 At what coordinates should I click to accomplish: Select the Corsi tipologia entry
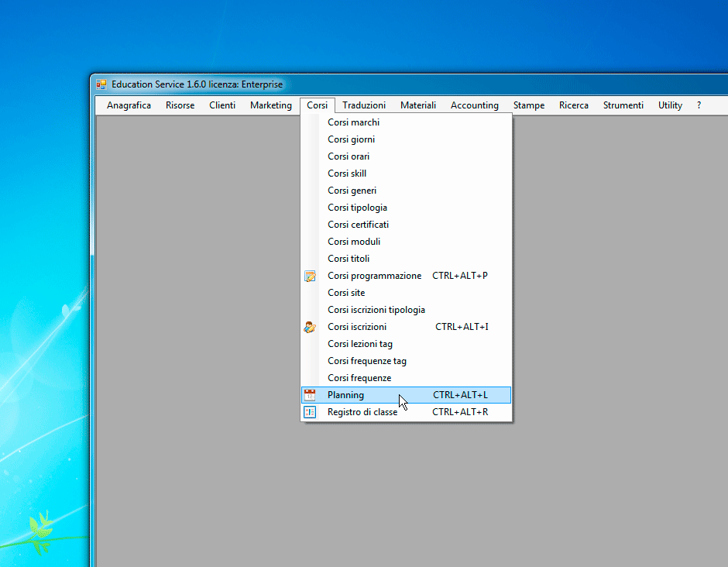[x=407, y=208]
